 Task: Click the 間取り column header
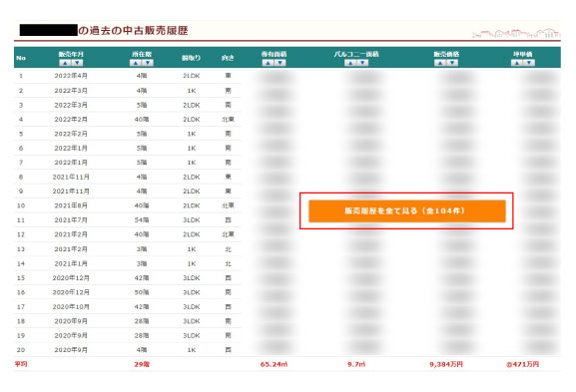(191, 58)
